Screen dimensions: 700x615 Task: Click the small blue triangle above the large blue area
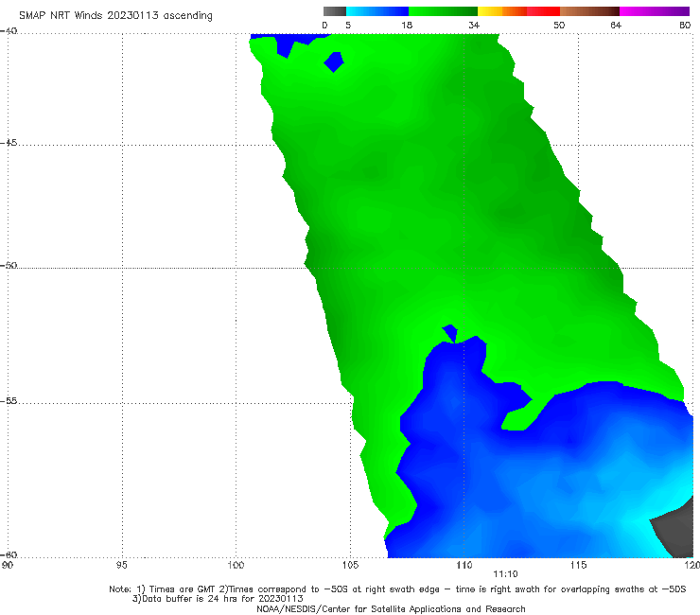[450, 333]
